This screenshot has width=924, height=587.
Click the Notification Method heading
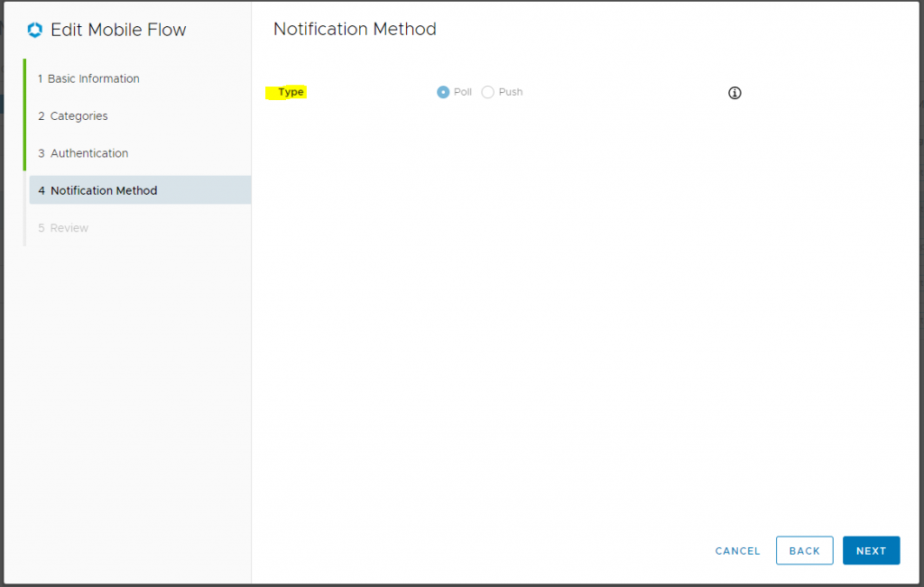click(x=355, y=29)
